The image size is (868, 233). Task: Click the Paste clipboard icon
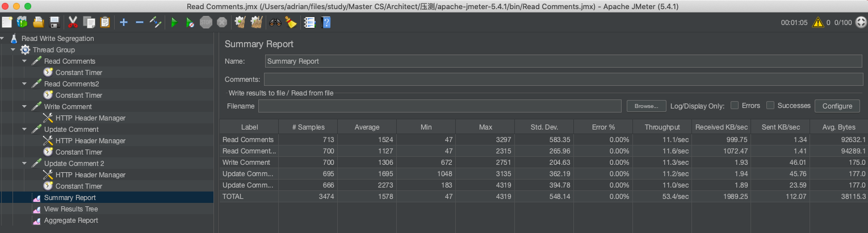click(x=105, y=23)
